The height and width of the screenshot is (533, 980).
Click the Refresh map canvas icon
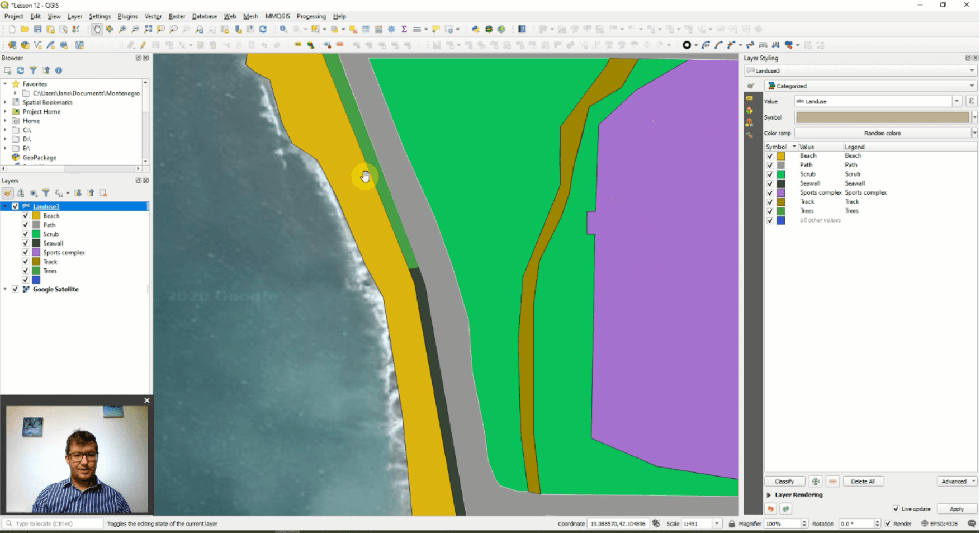click(x=263, y=29)
